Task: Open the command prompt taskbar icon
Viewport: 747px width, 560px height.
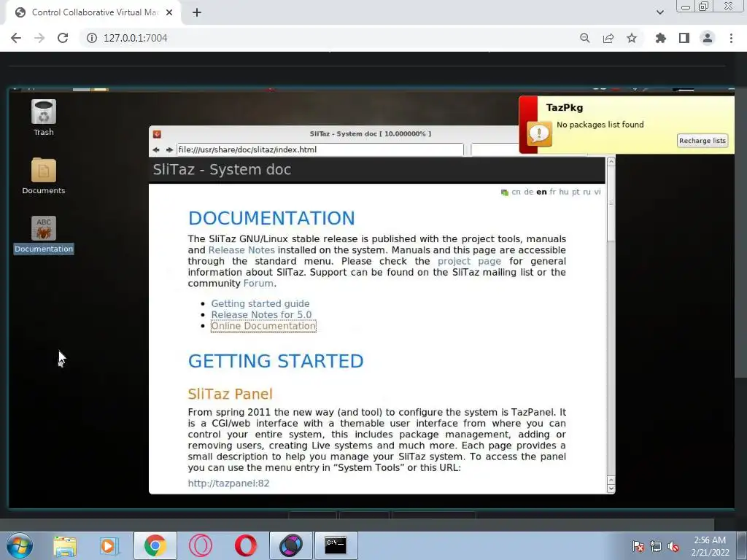Action: (336, 545)
